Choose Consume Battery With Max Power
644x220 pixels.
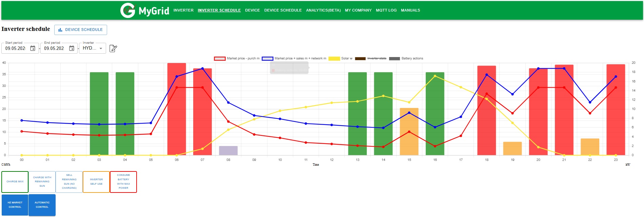[x=123, y=182]
